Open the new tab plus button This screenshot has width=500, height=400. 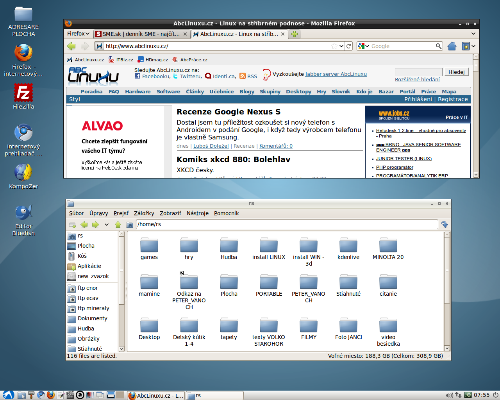point(295,34)
